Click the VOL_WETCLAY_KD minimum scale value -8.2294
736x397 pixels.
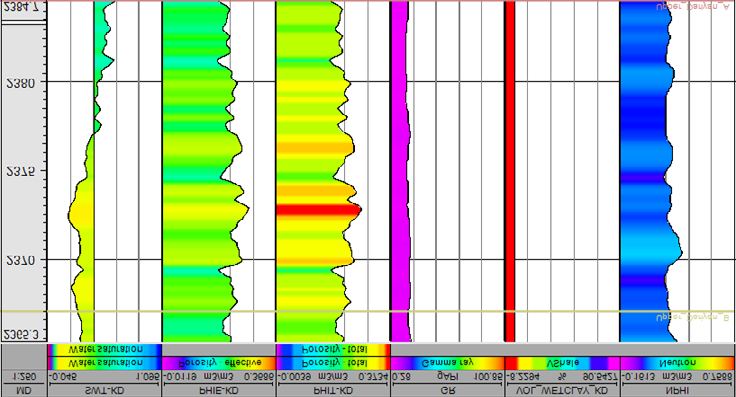[522, 377]
